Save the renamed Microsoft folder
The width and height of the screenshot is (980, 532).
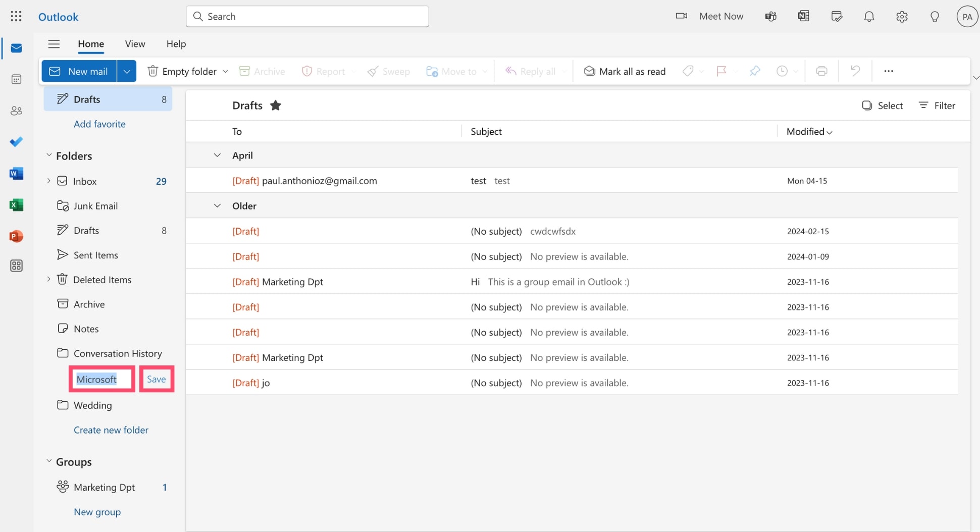click(157, 379)
